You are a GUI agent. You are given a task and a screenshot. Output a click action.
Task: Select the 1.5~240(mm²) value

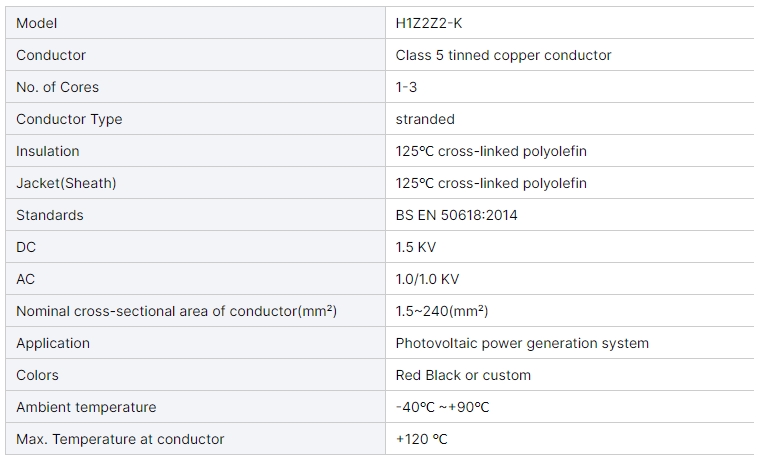tap(441, 311)
